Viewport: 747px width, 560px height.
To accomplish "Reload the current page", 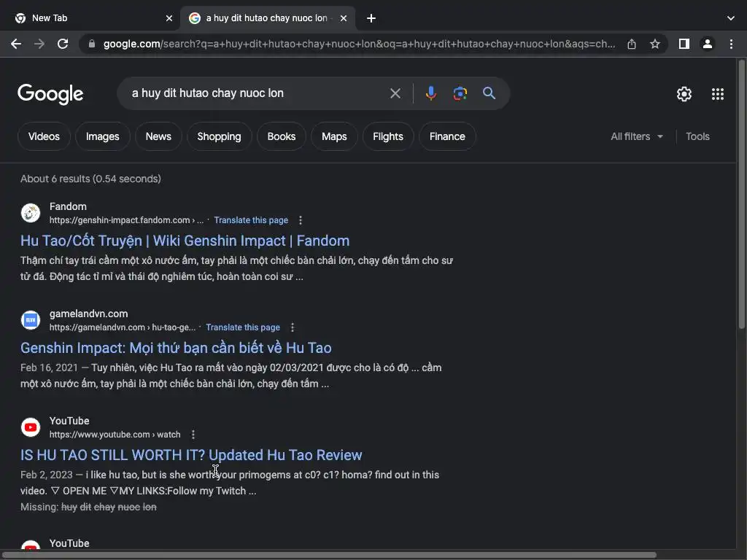I will [63, 44].
